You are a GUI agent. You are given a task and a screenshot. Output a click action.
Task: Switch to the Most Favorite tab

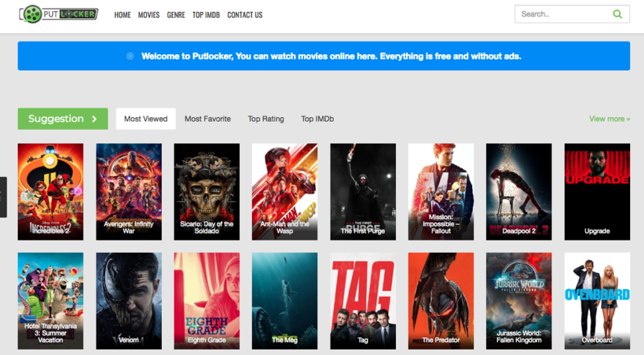[x=208, y=119]
